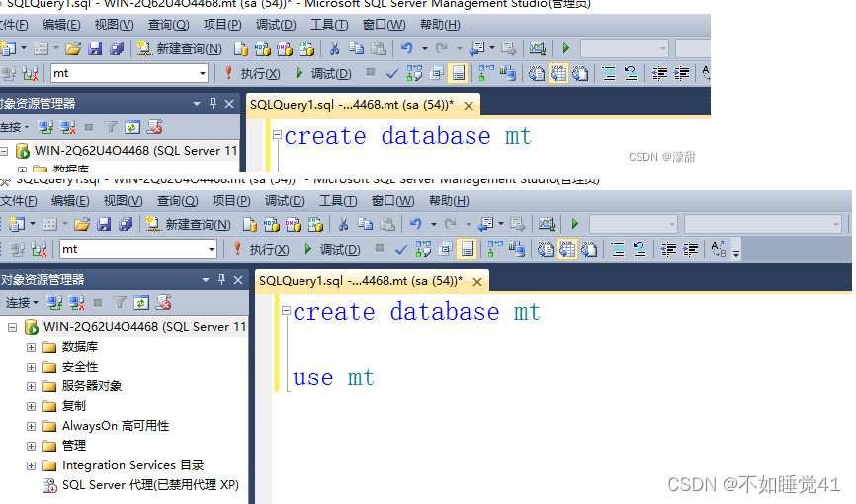Click the Disconnect icon in lower Object Explorer
This screenshot has height=504, width=856.
pyautogui.click(x=76, y=303)
